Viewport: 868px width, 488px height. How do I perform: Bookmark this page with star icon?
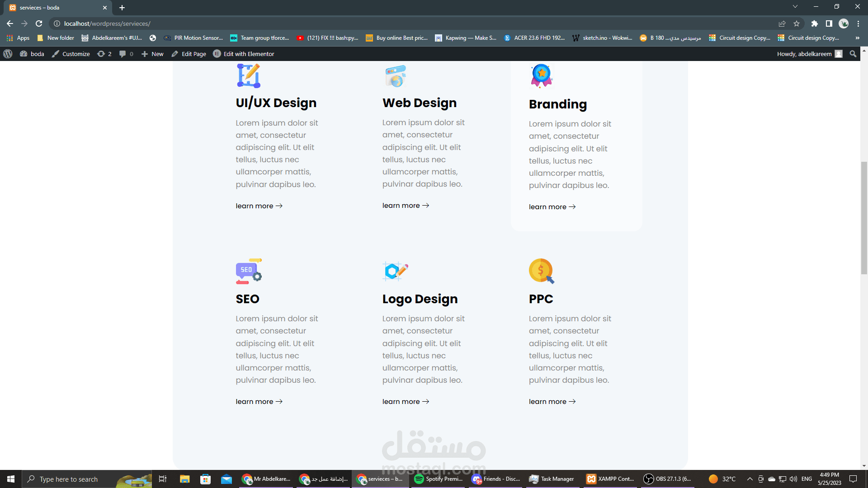point(797,23)
